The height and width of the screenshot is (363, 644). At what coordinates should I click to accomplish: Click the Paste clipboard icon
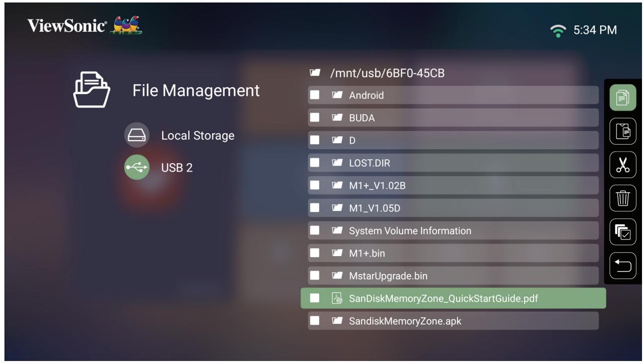click(623, 131)
